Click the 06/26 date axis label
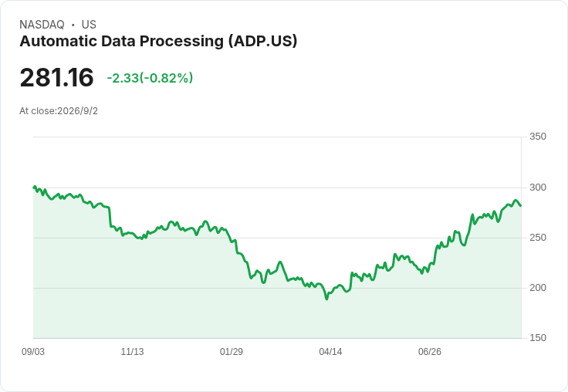 tap(430, 352)
